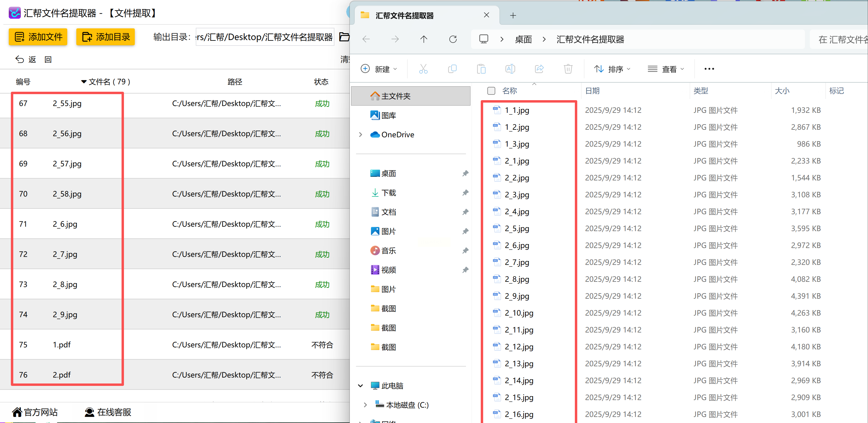
Task: Refresh the Explorer folder view
Action: [x=453, y=40]
